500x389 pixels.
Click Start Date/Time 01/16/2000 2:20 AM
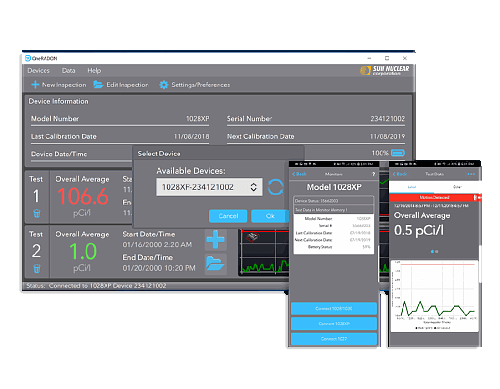(x=157, y=245)
